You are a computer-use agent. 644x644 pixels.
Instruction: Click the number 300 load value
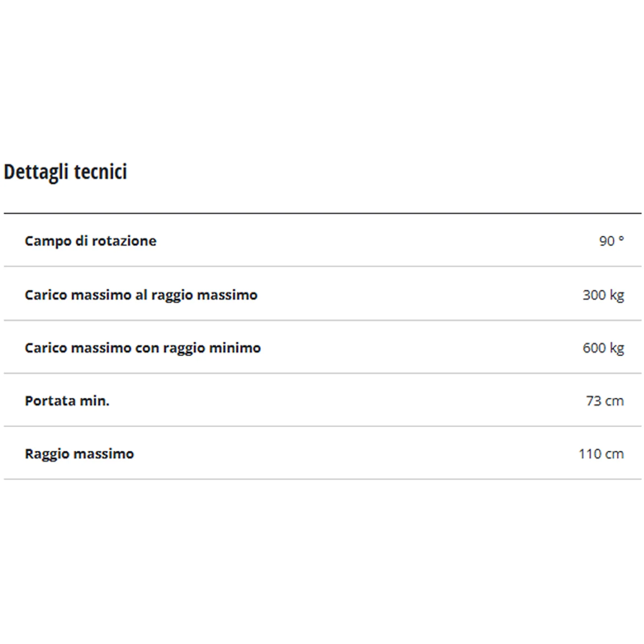[594, 295]
